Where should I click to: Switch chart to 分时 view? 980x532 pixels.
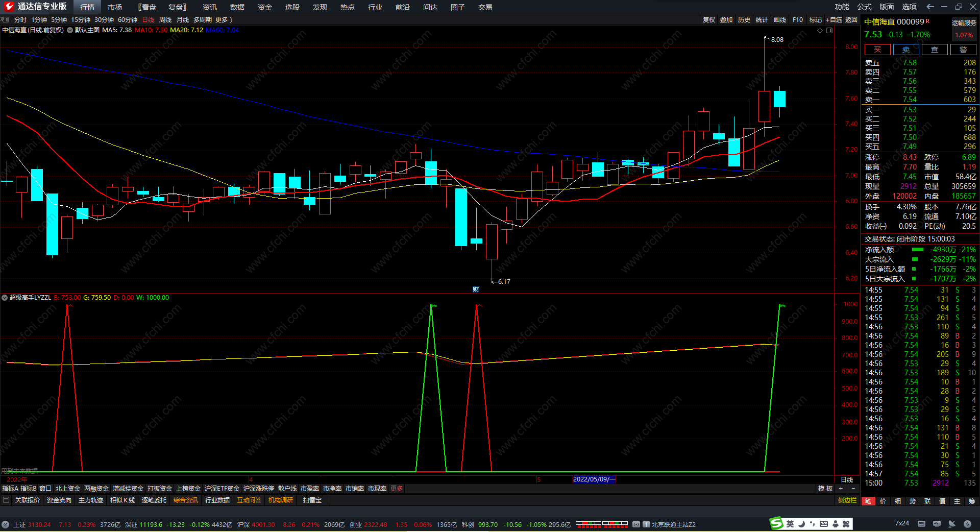pos(20,20)
